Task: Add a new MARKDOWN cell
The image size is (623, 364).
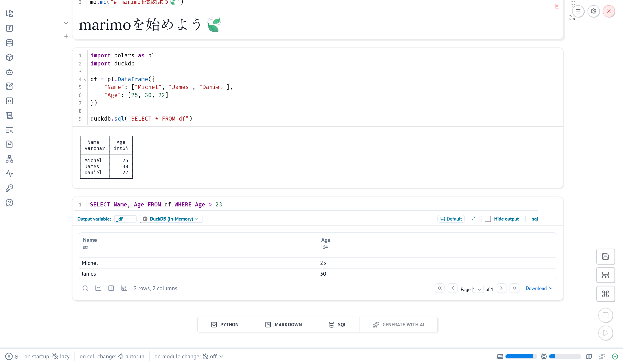Action: click(x=283, y=325)
